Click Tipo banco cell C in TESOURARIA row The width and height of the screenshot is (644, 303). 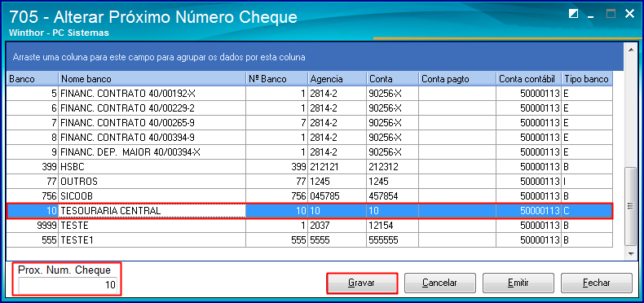click(x=587, y=211)
